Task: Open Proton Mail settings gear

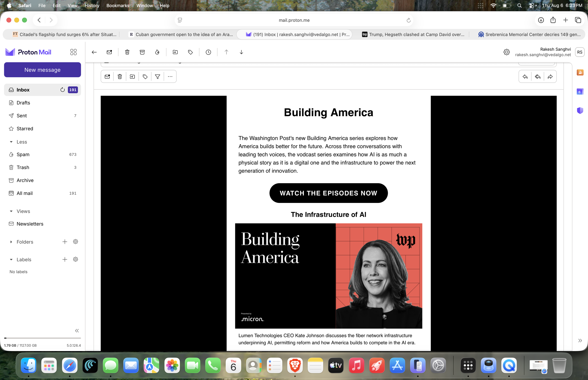Action: 506,52
